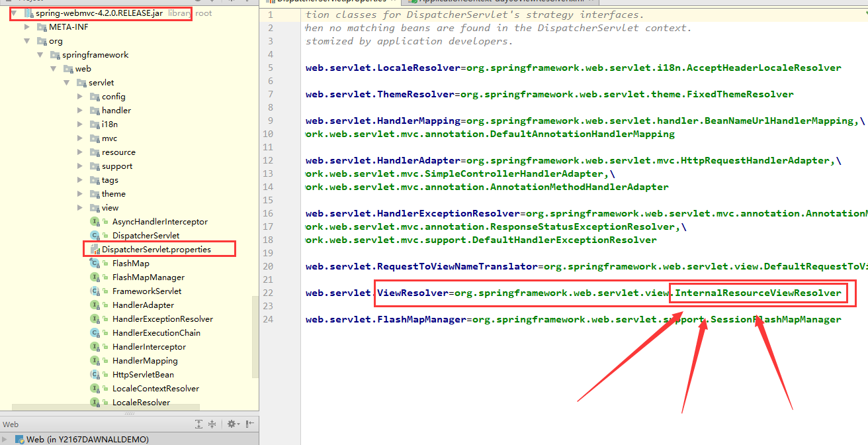Click the DispatcherServlet.properties file icon in tree
Image resolution: width=868 pixels, height=445 pixels.
click(96, 249)
